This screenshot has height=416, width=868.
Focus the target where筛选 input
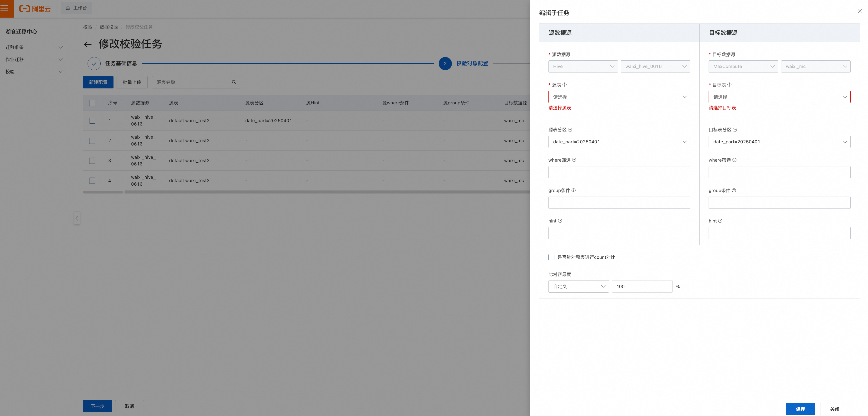point(779,172)
